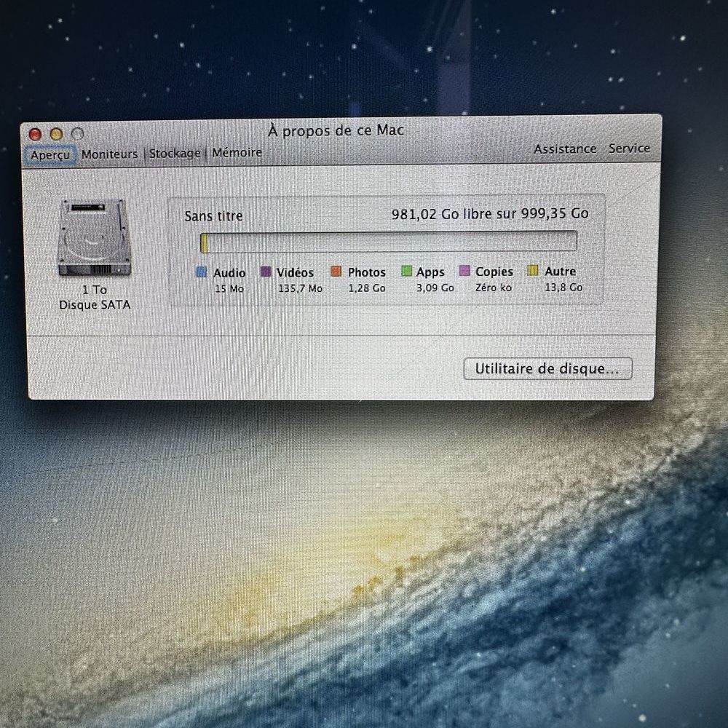Click the 3,09 Go apps value

(435, 288)
